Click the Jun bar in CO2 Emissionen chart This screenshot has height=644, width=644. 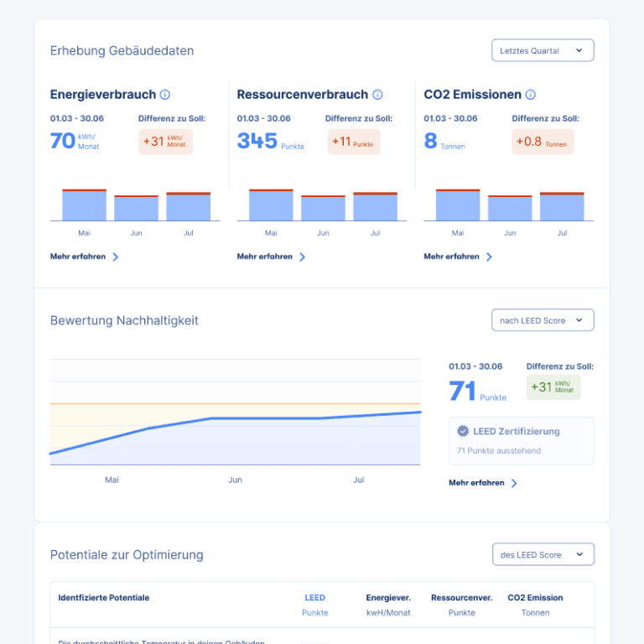pyautogui.click(x=510, y=208)
